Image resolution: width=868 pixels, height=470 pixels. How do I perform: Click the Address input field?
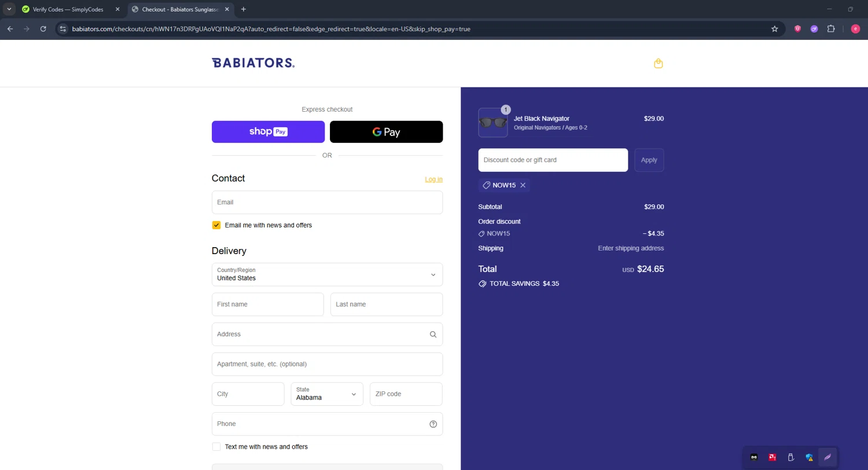pos(327,335)
